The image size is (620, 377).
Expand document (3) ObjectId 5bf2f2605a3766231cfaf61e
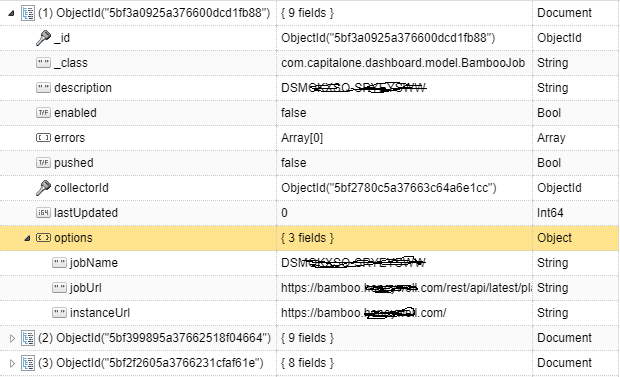(12, 363)
